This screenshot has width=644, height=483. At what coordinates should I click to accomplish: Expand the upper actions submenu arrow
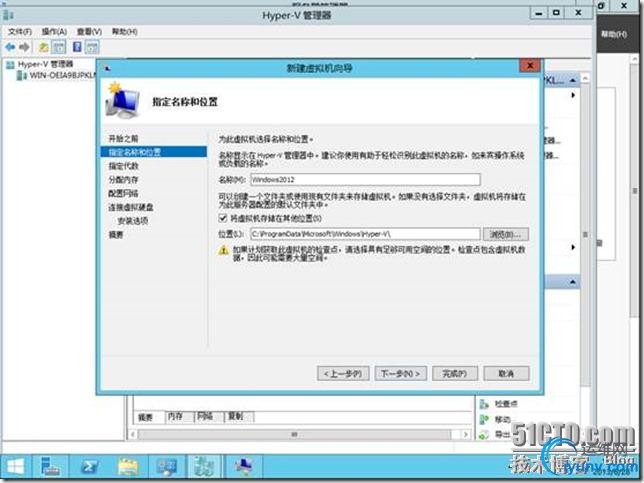click(573, 95)
